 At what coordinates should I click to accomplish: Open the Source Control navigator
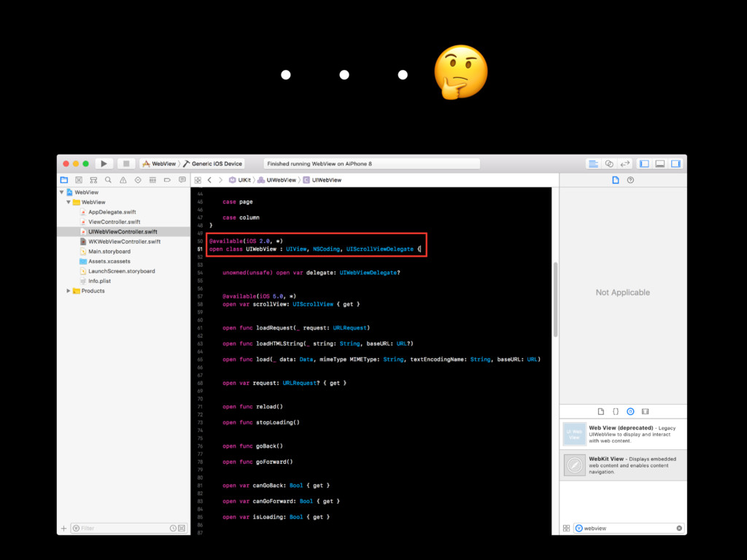(x=79, y=180)
